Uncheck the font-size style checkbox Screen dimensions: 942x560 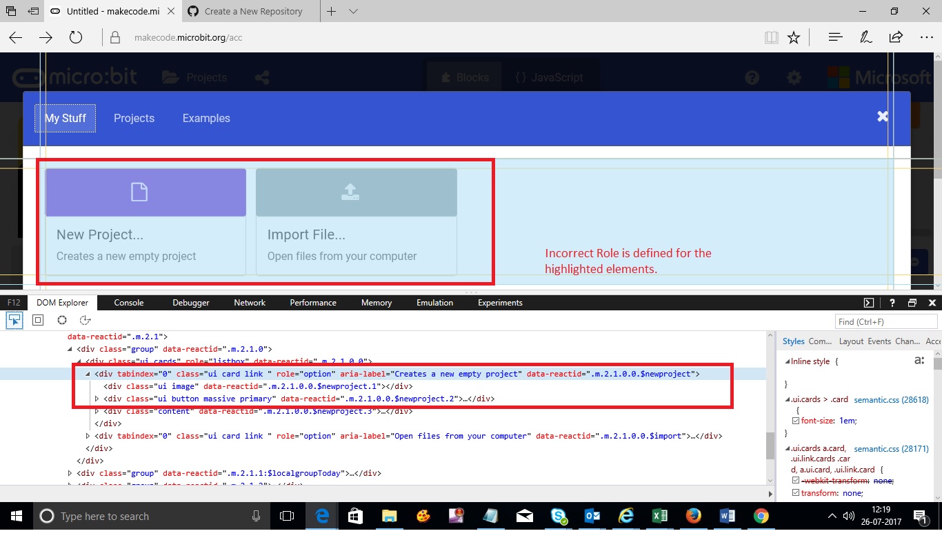click(x=796, y=421)
